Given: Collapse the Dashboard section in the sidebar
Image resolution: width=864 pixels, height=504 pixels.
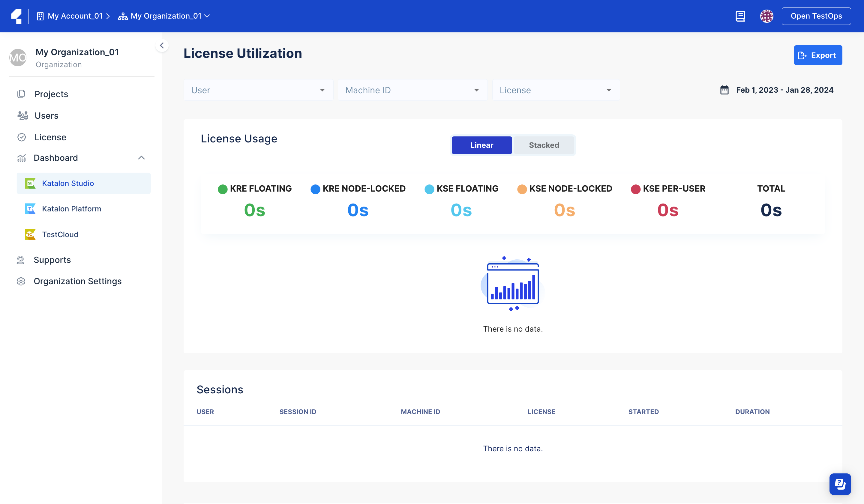Looking at the screenshot, I should click(x=141, y=158).
